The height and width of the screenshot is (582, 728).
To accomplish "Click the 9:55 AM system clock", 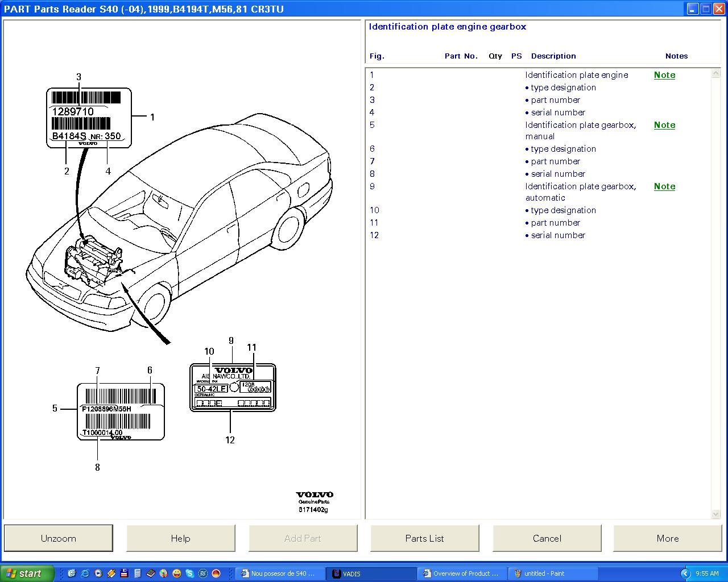I will coord(707,573).
